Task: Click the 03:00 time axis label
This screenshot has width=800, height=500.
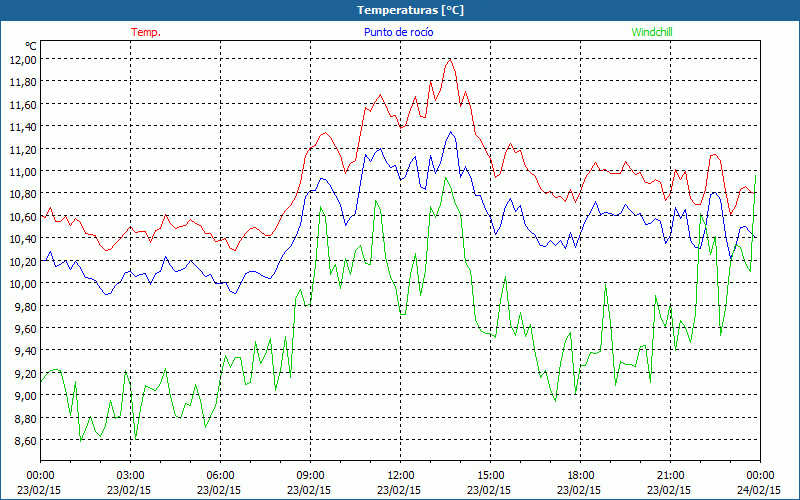Action: [131, 476]
